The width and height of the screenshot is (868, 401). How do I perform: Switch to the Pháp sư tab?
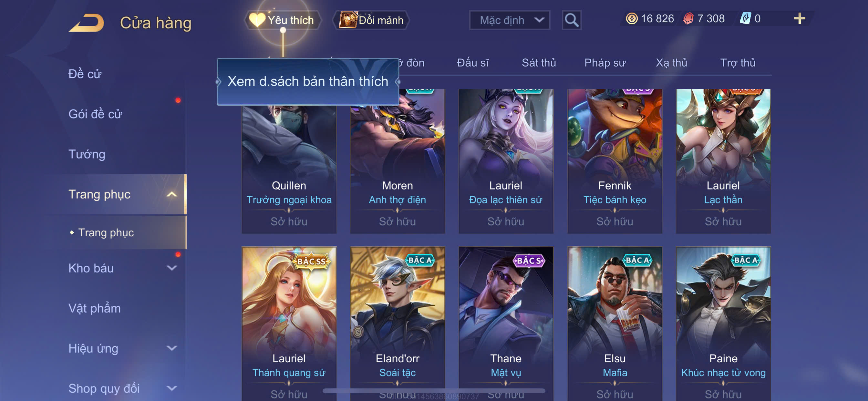pos(605,63)
